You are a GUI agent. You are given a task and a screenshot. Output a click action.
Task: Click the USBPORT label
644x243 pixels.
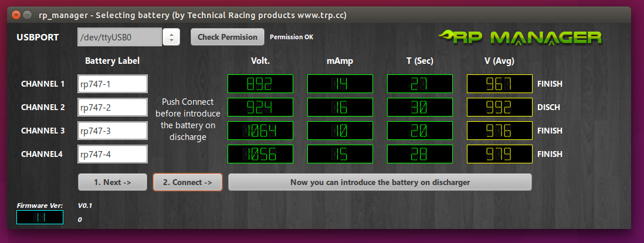(x=38, y=37)
